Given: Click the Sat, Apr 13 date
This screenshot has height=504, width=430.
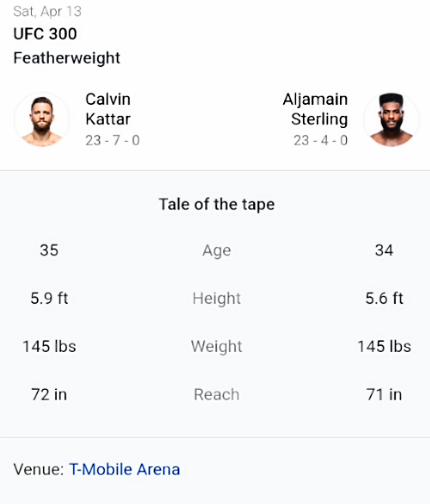Looking at the screenshot, I should click(x=47, y=11).
